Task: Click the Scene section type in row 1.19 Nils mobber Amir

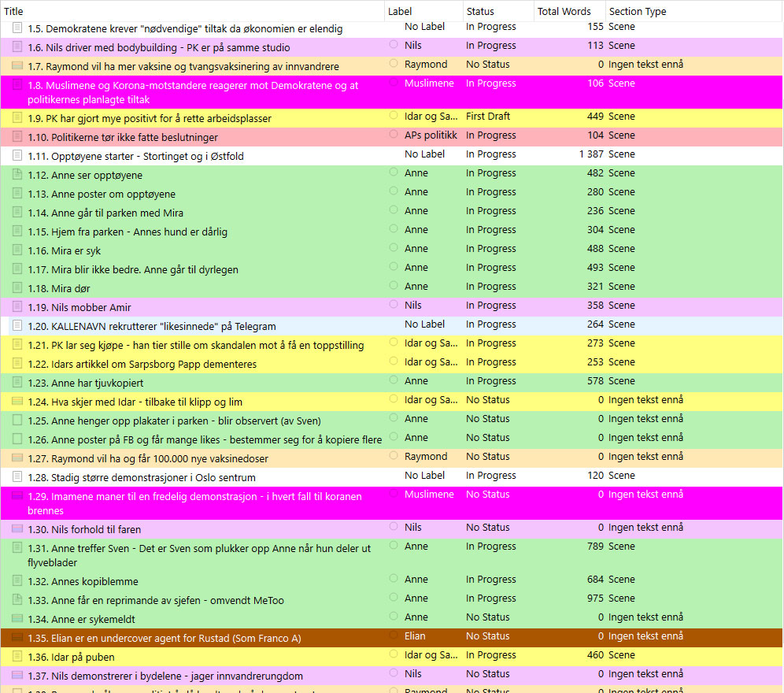Action: (x=622, y=306)
